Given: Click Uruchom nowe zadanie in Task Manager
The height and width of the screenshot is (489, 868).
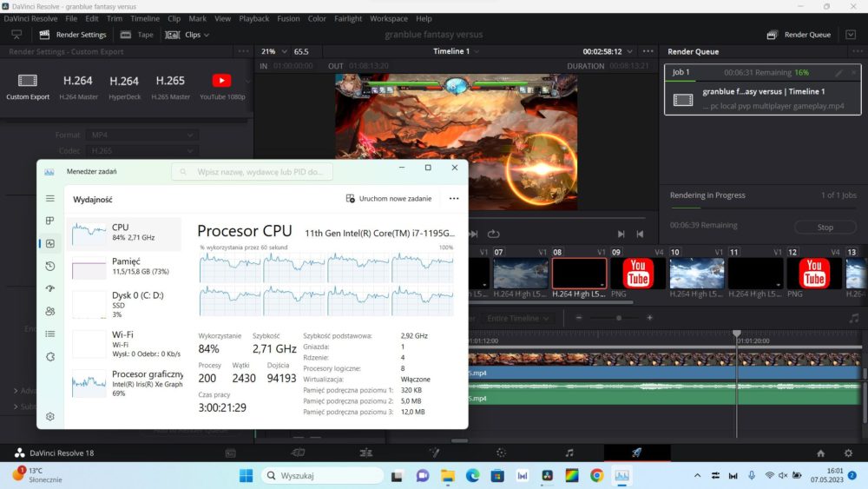Looking at the screenshot, I should (x=389, y=198).
